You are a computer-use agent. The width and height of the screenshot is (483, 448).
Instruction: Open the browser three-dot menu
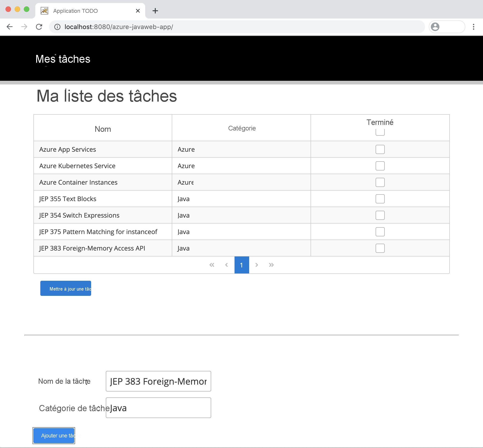click(473, 27)
